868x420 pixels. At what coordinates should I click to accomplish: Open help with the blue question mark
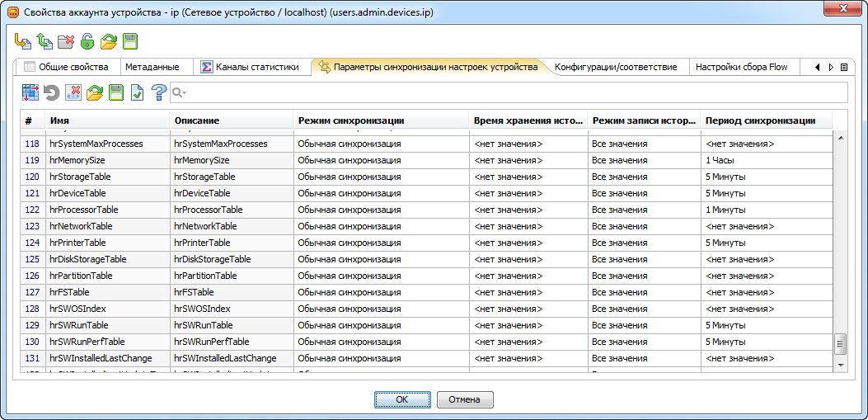coord(159,92)
